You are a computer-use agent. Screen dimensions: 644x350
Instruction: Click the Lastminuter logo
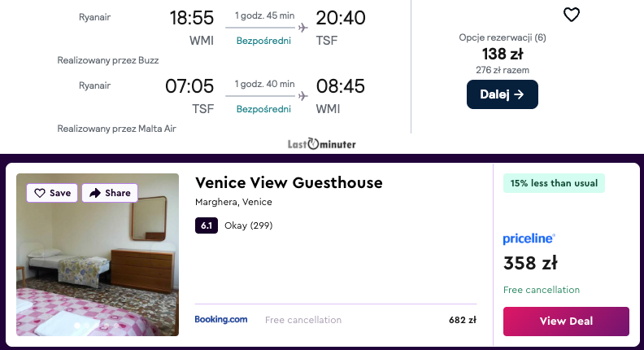coord(322,144)
